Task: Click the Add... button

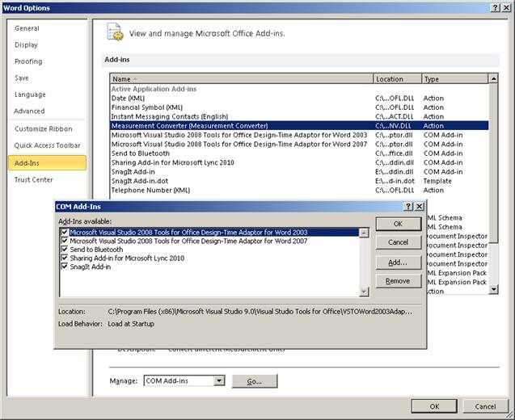Action: pyautogui.click(x=398, y=262)
